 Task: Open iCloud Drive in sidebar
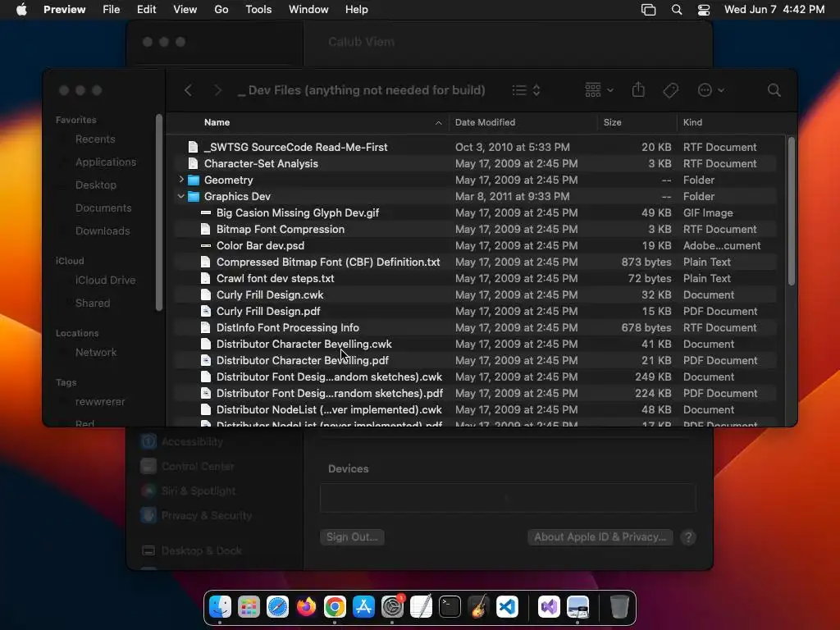click(105, 281)
